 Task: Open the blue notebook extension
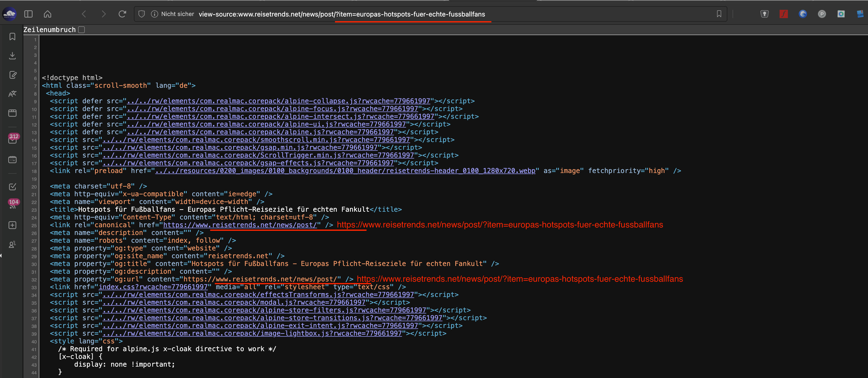click(860, 14)
